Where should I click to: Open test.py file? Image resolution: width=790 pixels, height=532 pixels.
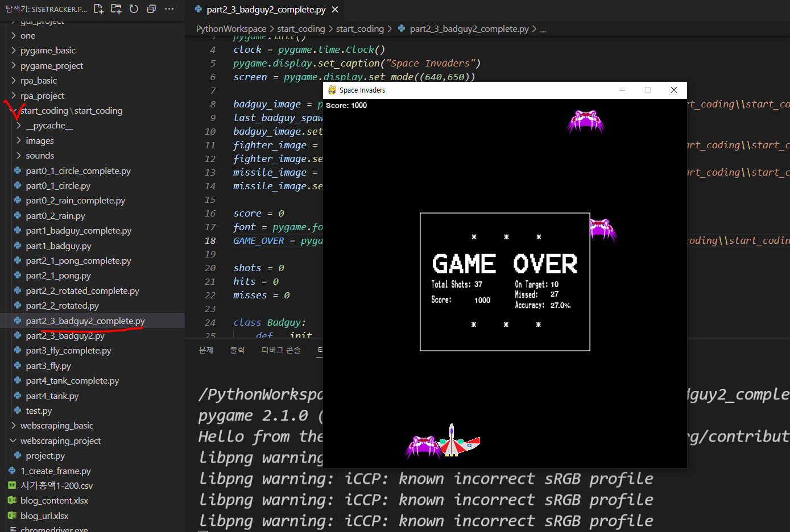click(39, 410)
